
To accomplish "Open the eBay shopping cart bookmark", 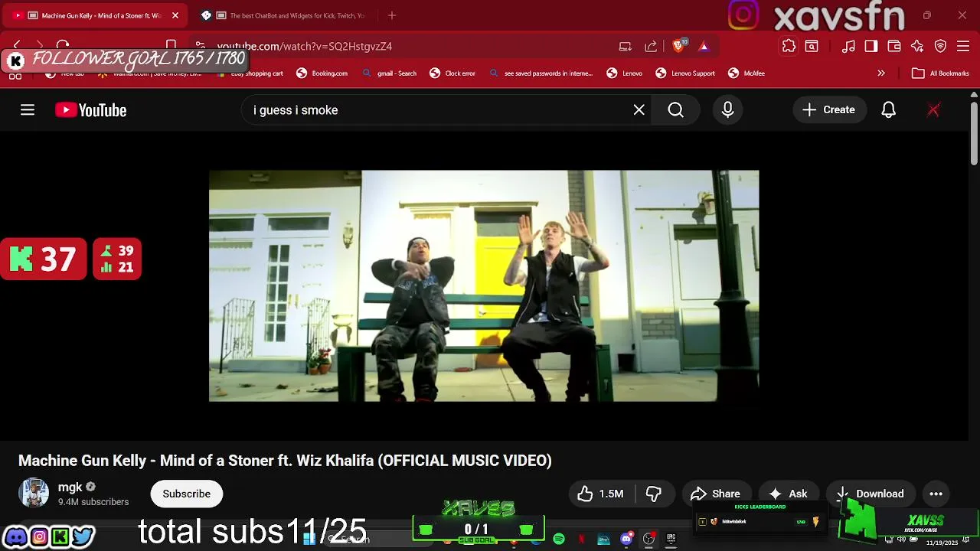I will tap(250, 73).
